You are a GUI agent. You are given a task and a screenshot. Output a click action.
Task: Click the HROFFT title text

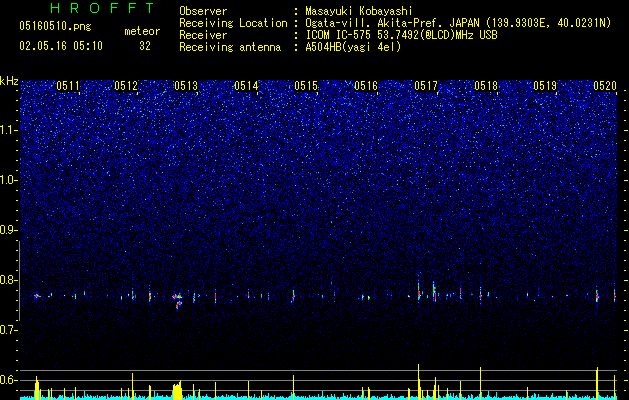pos(102,8)
